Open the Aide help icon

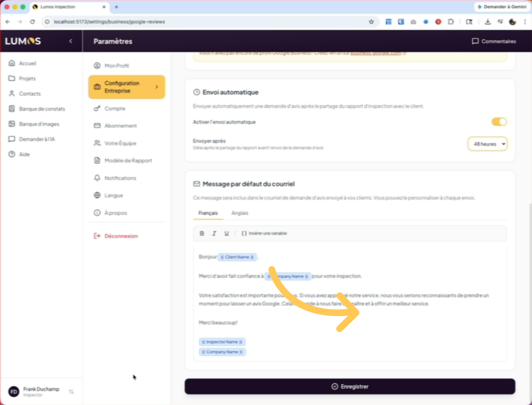(12, 154)
